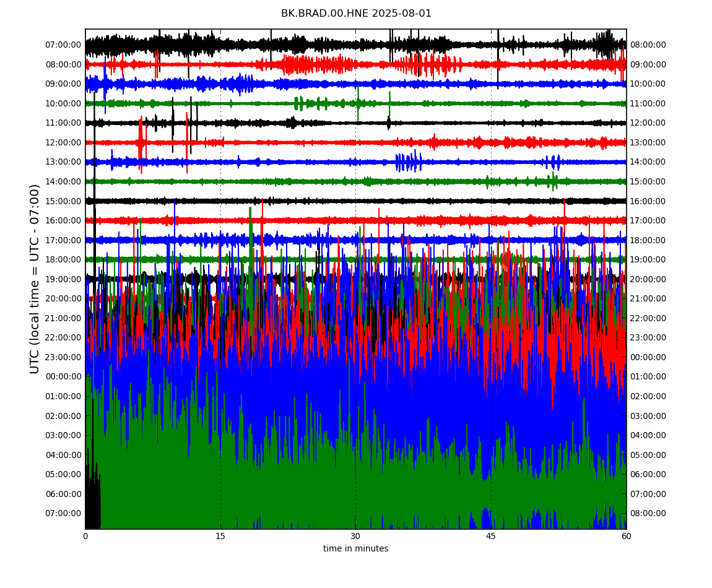Pick the right-axis time label 01:00:00

click(648, 377)
